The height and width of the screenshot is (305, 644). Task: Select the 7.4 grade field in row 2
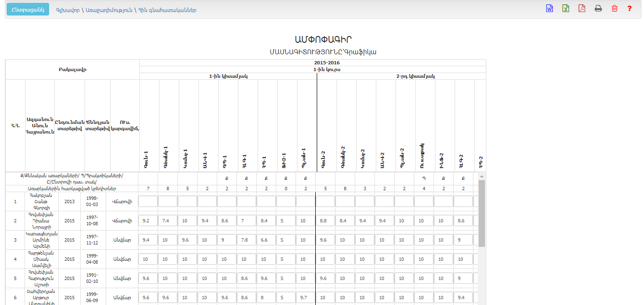click(167, 220)
